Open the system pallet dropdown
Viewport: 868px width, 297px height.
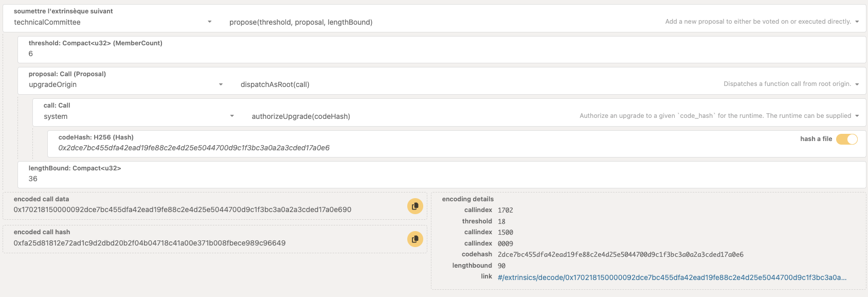138,116
